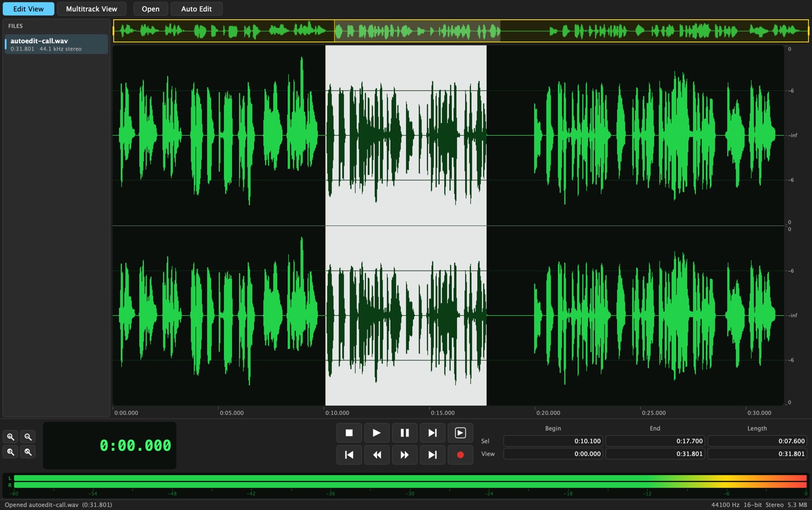Pause playback using the Pause button

405,433
